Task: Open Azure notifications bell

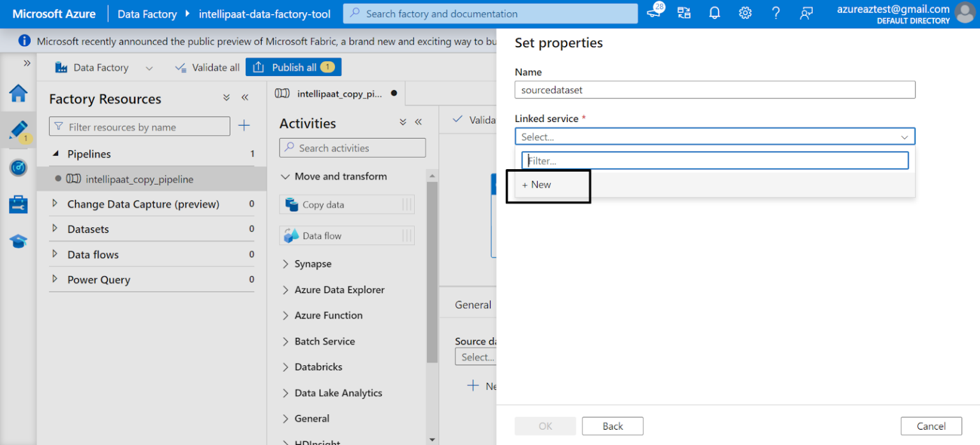Action: tap(714, 13)
